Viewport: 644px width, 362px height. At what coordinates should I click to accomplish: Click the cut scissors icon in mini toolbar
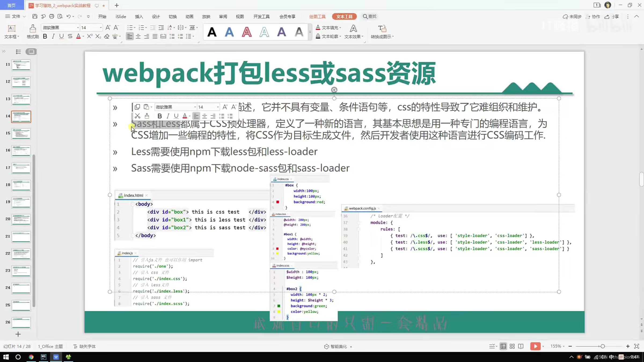(x=137, y=116)
